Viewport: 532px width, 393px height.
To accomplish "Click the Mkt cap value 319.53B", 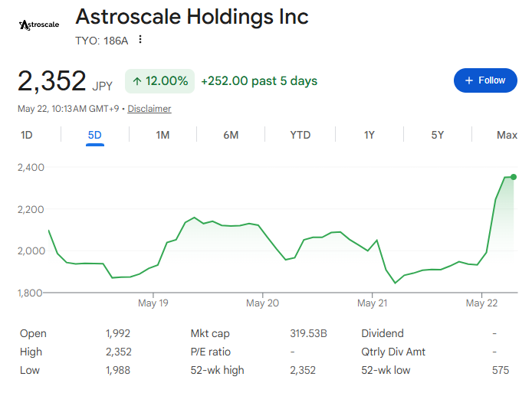I will point(308,333).
